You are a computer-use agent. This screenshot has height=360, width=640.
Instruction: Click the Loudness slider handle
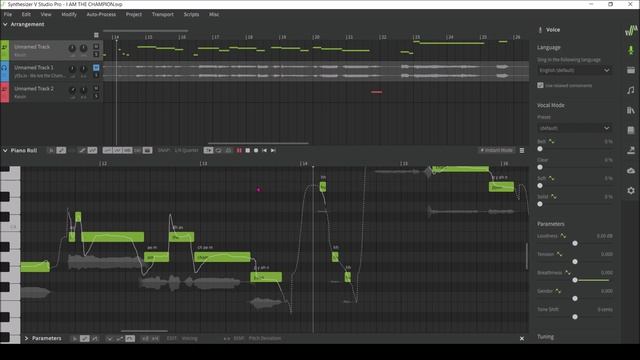pos(575,243)
